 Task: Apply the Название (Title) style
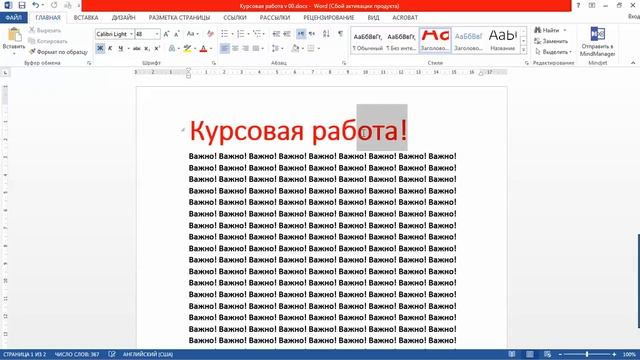[x=503, y=40]
